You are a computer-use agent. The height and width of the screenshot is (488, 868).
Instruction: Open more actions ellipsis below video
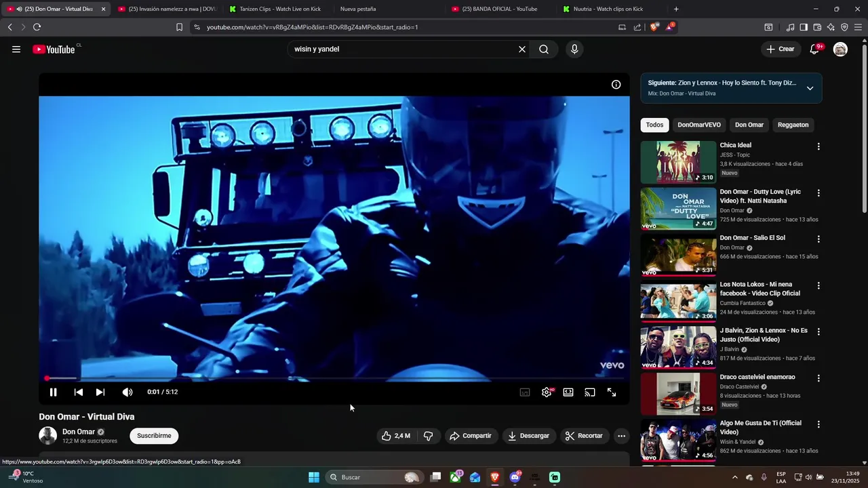[621, 436]
